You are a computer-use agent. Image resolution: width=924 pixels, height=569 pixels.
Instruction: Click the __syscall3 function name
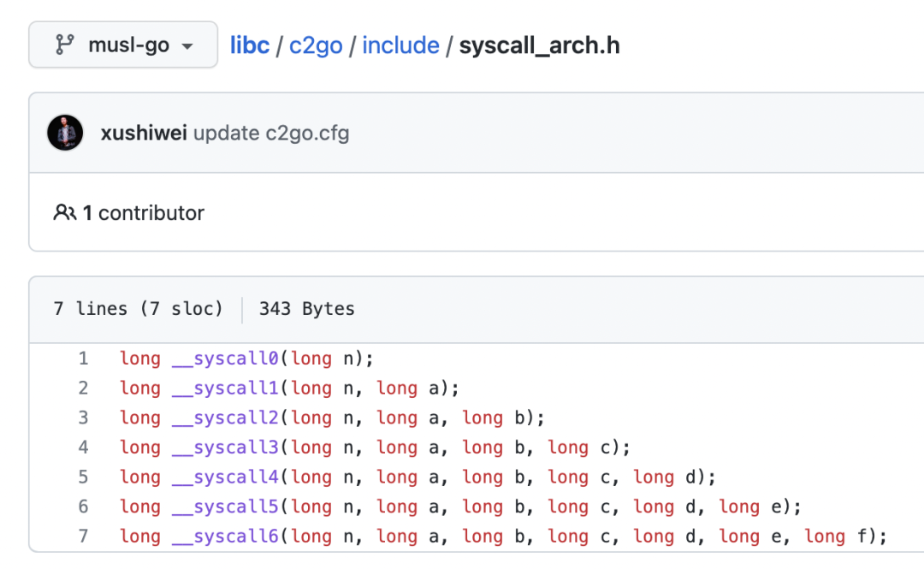point(225,447)
